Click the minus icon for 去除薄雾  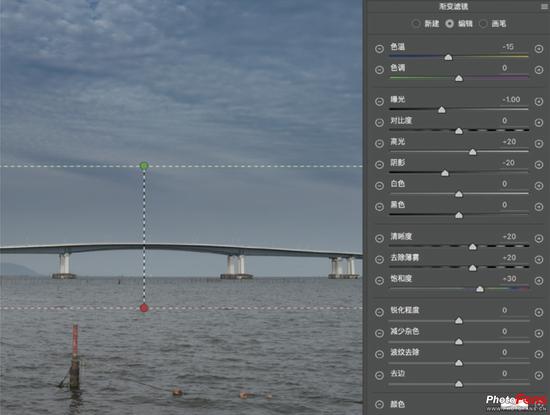click(379, 260)
